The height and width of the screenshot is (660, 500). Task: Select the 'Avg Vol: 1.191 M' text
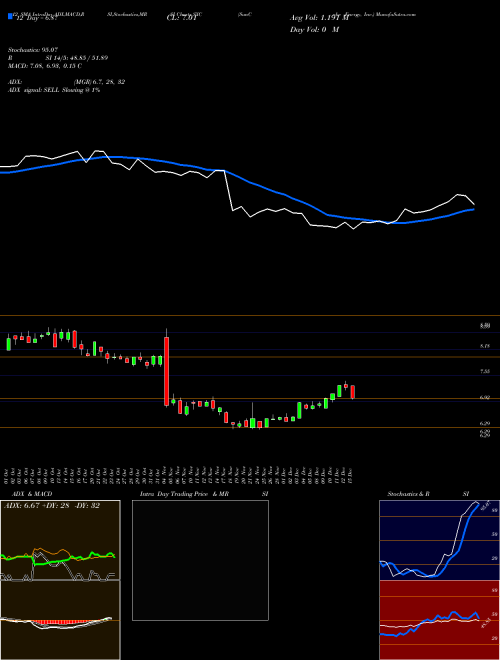tap(319, 18)
